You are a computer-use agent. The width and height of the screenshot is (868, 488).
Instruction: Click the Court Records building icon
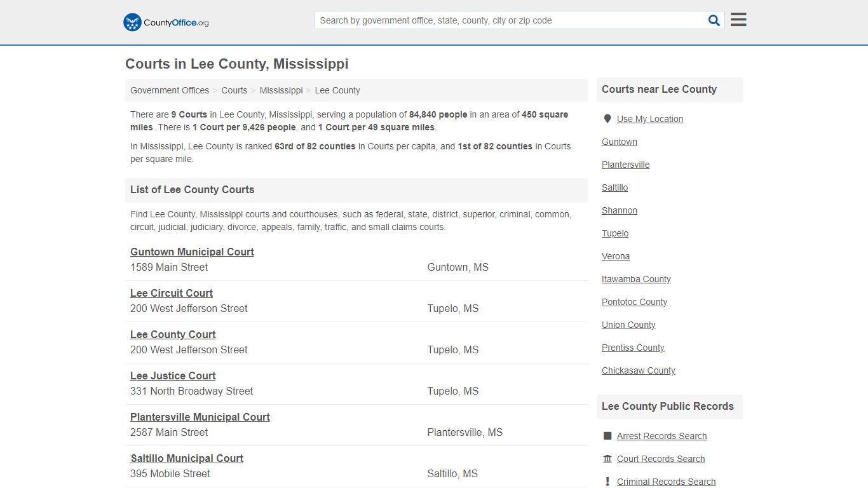(x=607, y=459)
